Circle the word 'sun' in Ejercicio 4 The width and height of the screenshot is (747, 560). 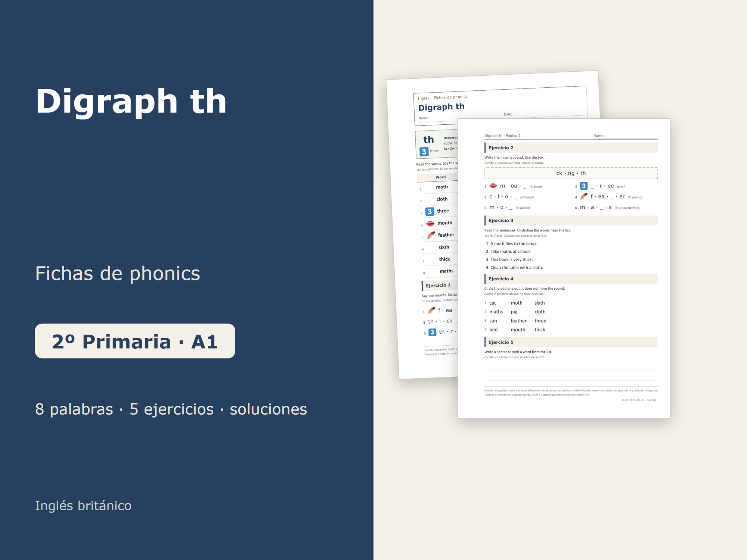[493, 321]
